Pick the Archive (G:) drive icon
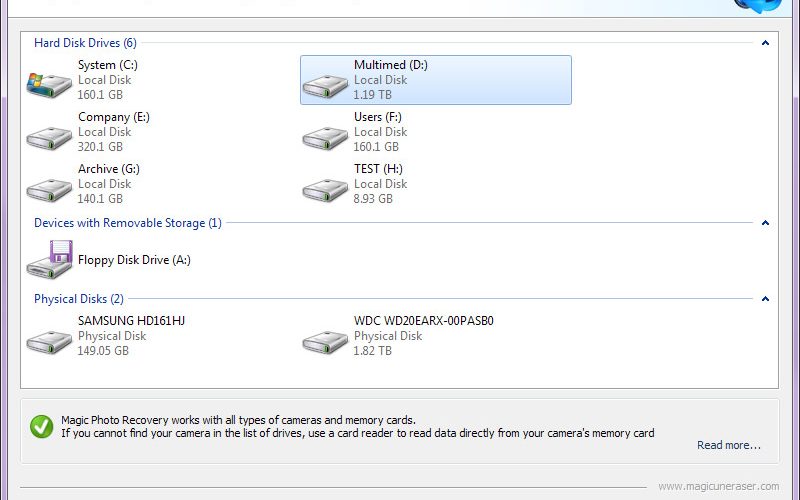 coord(49,190)
